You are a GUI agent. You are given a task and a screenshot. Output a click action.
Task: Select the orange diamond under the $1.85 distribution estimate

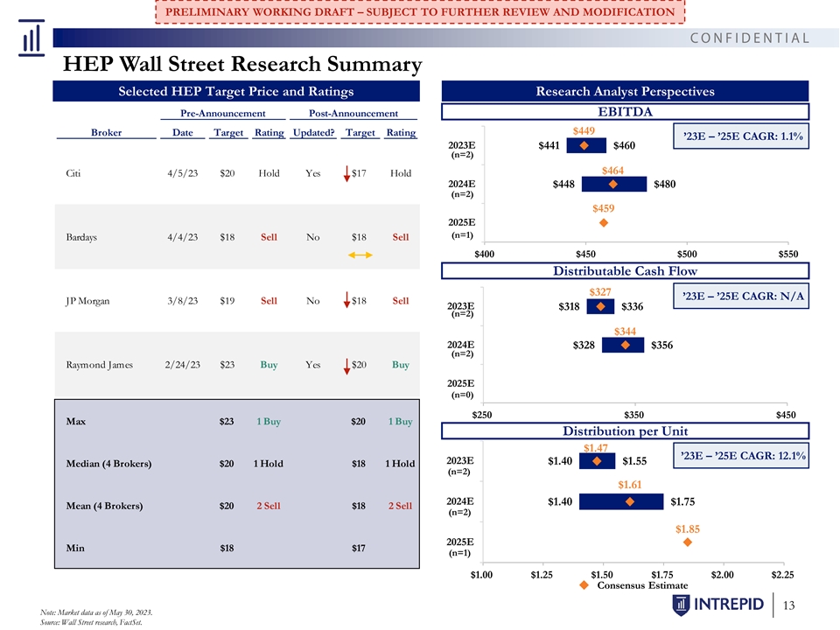[688, 542]
